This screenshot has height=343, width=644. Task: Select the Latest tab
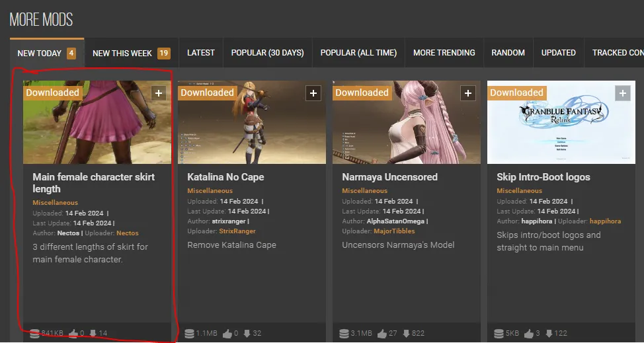[x=201, y=53]
